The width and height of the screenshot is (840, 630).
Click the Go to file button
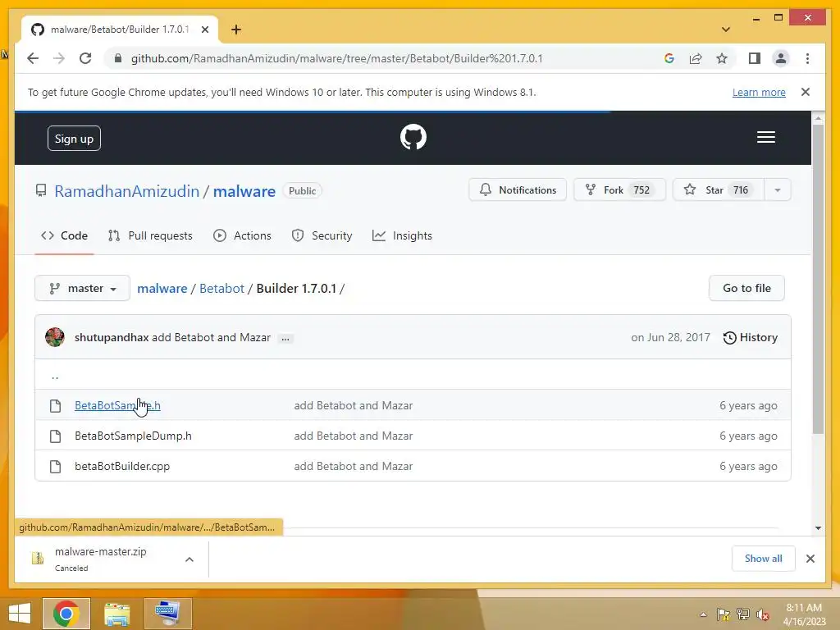click(746, 288)
